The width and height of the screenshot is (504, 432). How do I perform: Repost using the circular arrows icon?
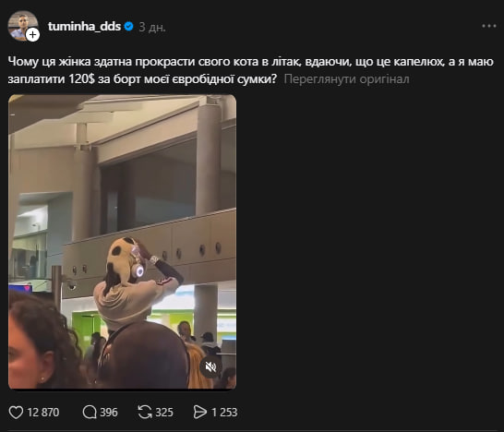pos(145,412)
